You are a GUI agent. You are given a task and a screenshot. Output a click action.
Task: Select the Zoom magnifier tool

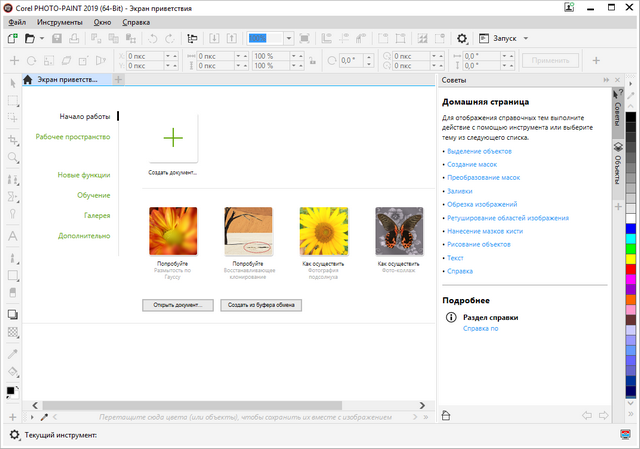click(13, 158)
